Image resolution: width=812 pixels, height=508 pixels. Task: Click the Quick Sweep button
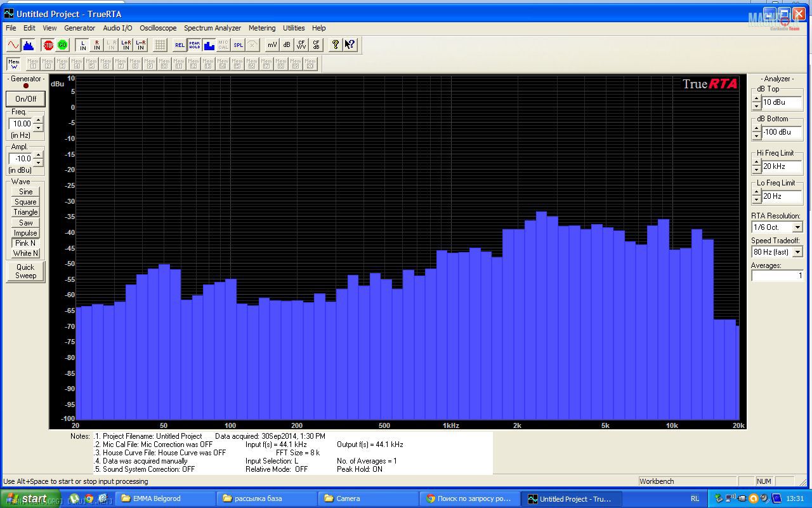click(x=26, y=271)
